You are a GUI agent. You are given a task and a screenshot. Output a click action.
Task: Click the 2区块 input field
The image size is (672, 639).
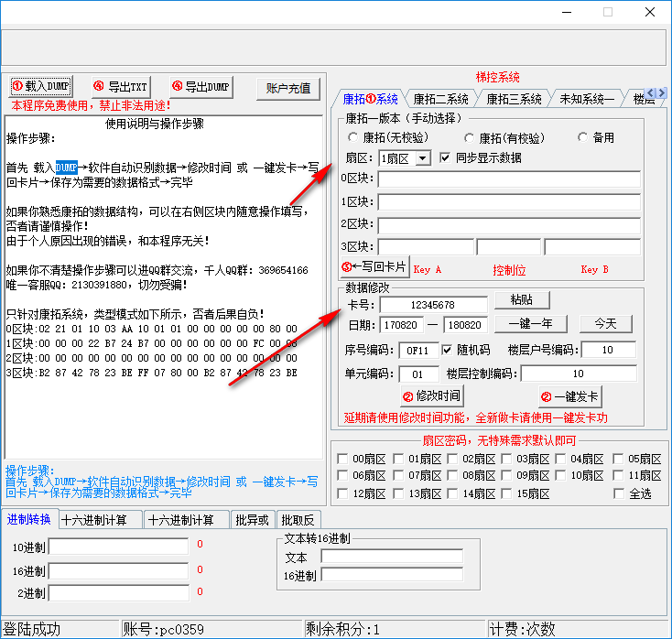(509, 225)
